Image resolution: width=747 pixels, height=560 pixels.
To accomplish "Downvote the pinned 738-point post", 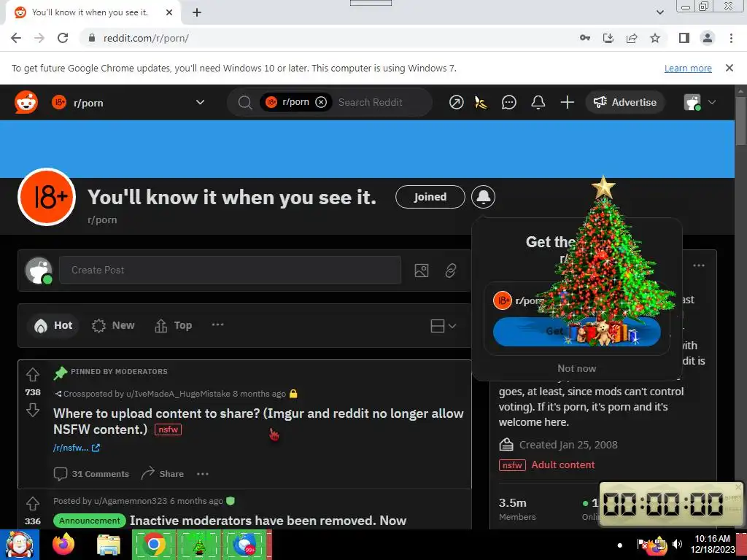I will [x=32, y=410].
